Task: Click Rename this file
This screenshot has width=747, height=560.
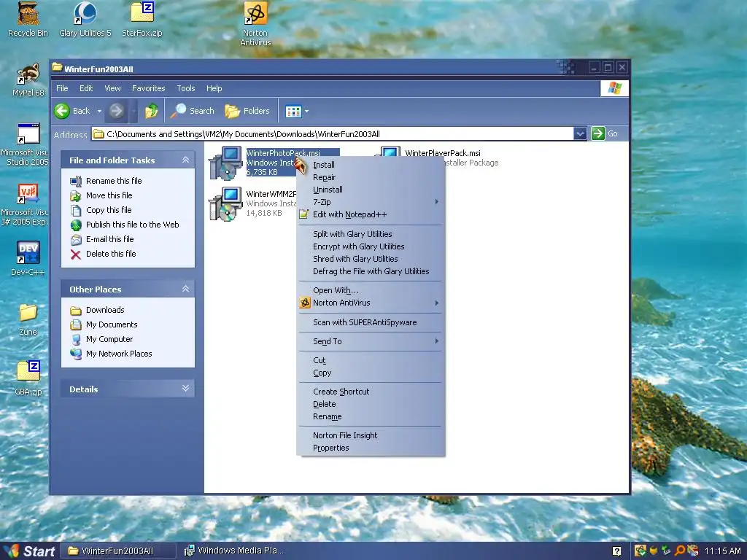Action: [x=106, y=181]
